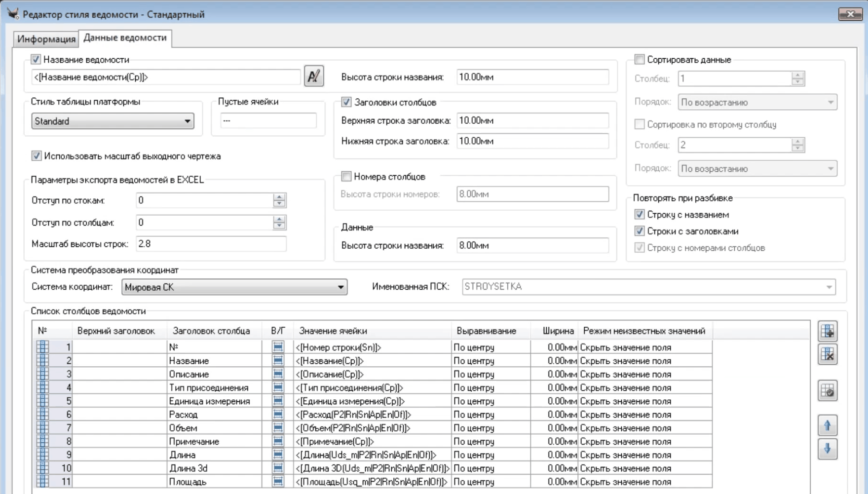The image size is (868, 494).
Task: Click the Пустые ячейки text field
Action: point(268,121)
